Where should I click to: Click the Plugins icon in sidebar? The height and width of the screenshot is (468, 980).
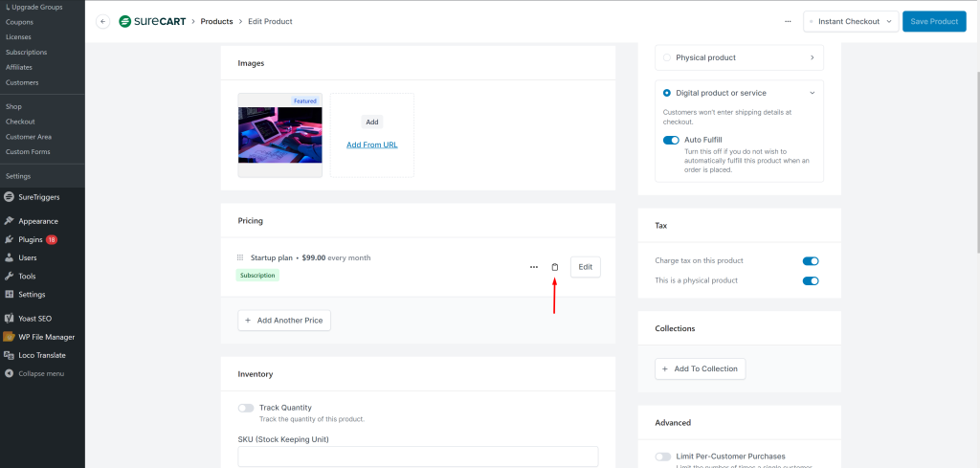tap(9, 239)
